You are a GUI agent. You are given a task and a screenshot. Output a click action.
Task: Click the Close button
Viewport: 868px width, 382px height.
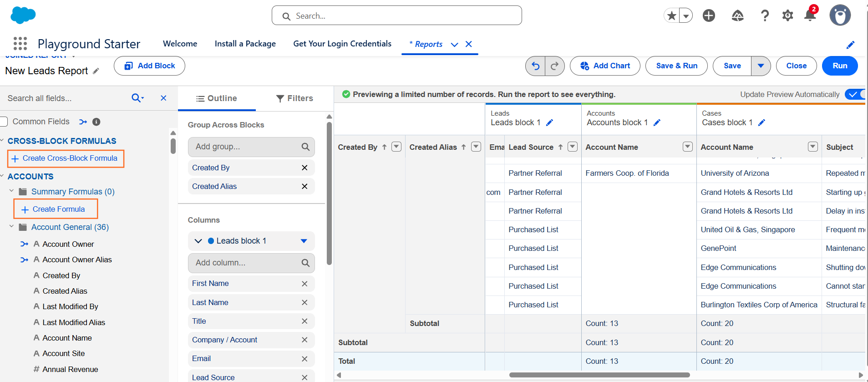tap(797, 66)
